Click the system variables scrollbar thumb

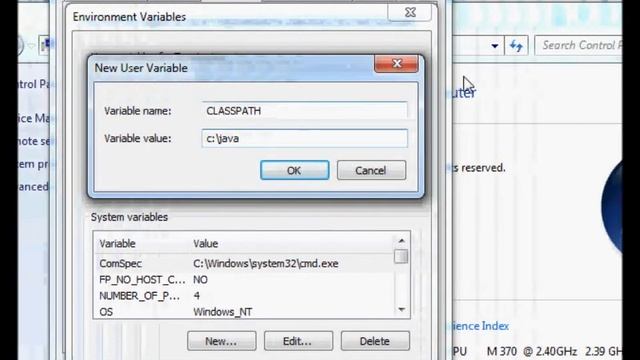402,257
